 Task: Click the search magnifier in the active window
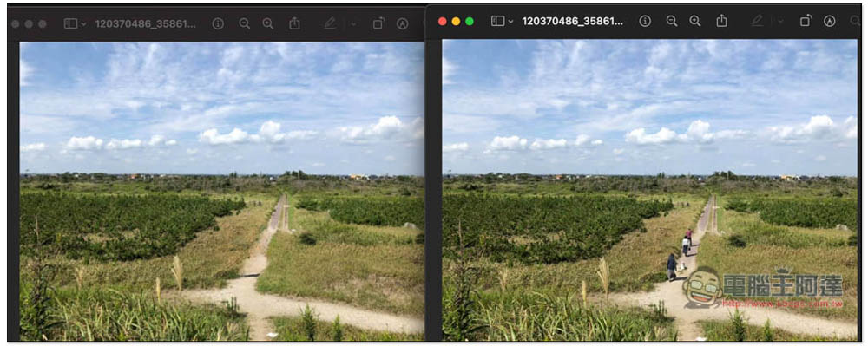point(855,21)
